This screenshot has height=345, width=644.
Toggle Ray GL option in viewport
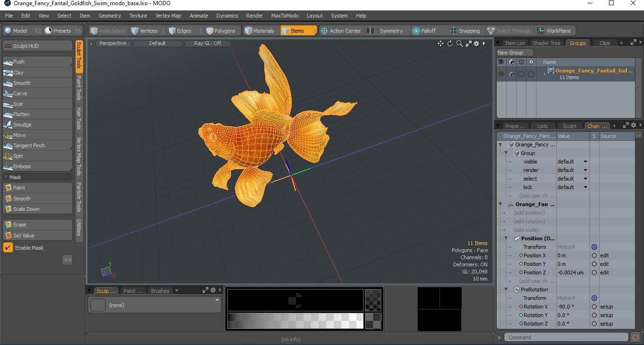[208, 43]
